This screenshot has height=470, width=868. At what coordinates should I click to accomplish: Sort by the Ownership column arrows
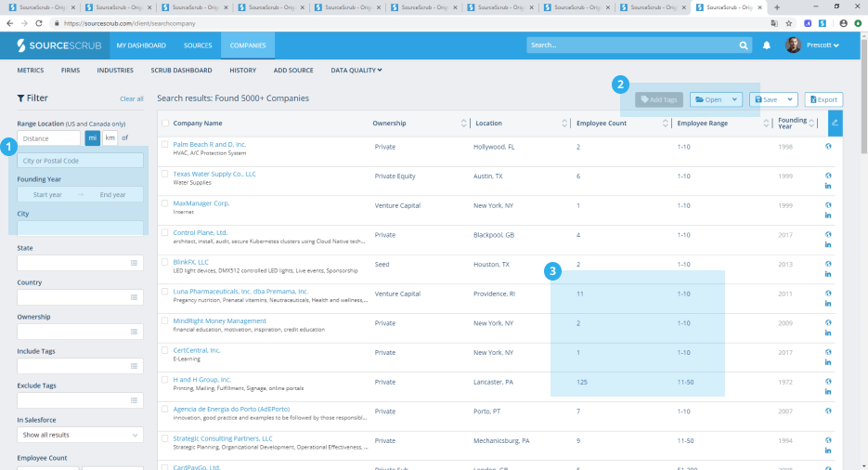[464, 123]
